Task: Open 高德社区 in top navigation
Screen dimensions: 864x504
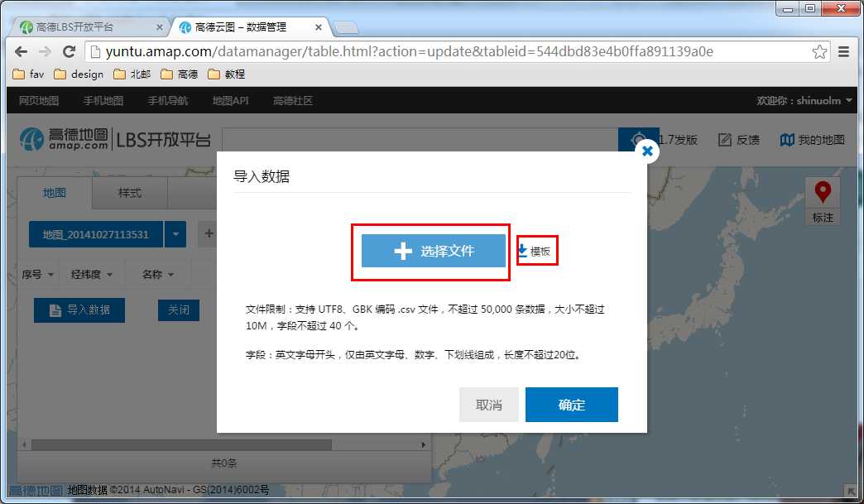Action: (293, 100)
